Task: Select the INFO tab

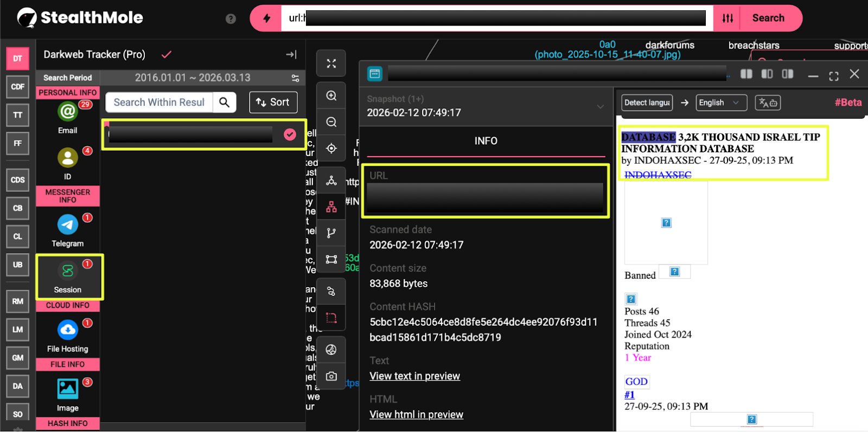Action: [486, 141]
